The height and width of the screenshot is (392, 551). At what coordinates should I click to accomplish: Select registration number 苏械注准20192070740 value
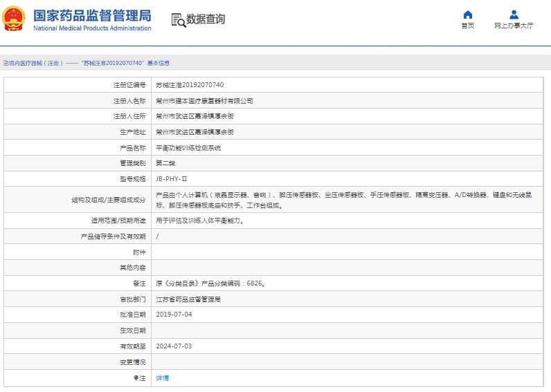click(190, 85)
